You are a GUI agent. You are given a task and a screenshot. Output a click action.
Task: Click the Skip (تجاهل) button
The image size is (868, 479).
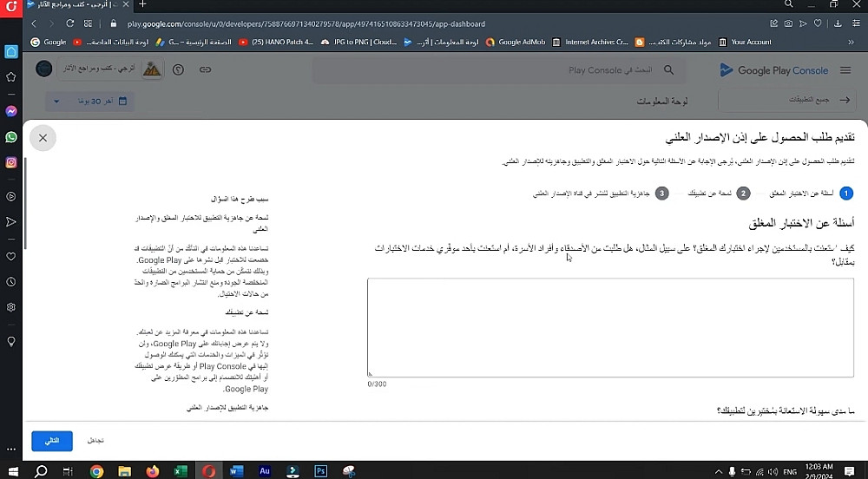point(95,441)
